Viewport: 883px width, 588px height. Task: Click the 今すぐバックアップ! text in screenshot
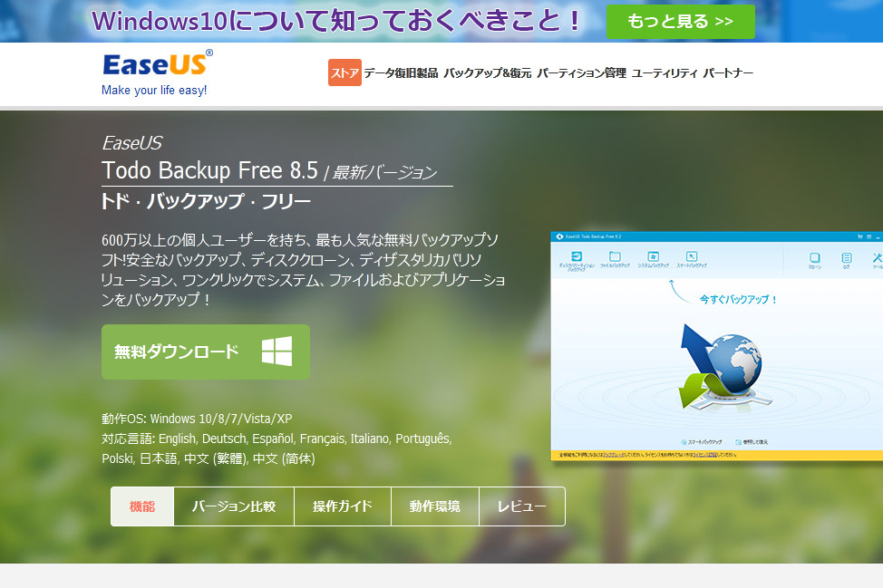point(738,299)
